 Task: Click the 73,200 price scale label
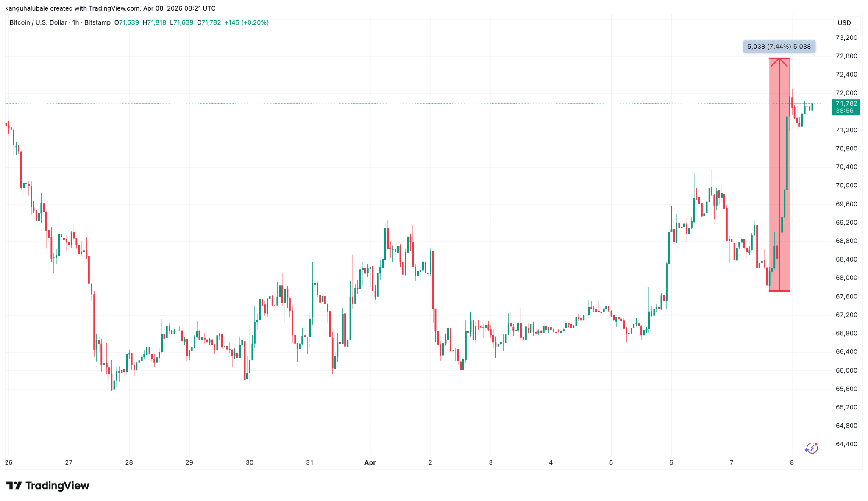[846, 38]
